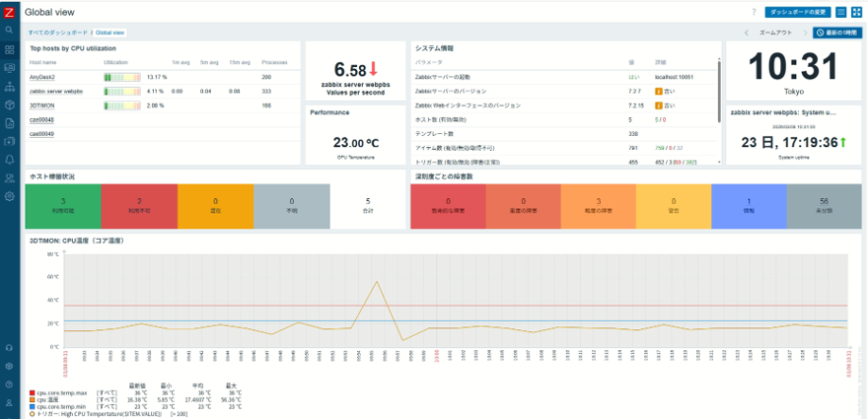Screen dimensions: 868x419
Task: Open the zabbix server webpbs host link
Action: tap(56, 91)
